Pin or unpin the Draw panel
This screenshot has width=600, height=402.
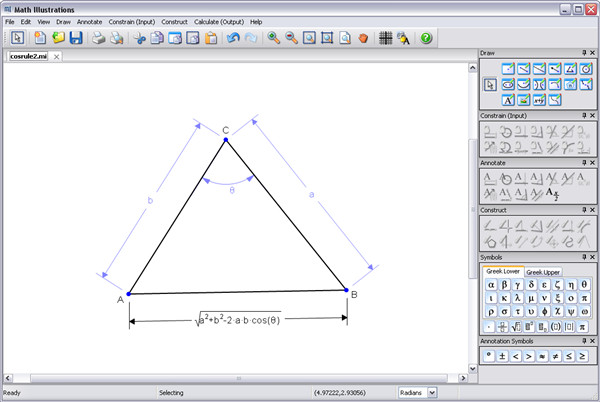click(x=583, y=50)
